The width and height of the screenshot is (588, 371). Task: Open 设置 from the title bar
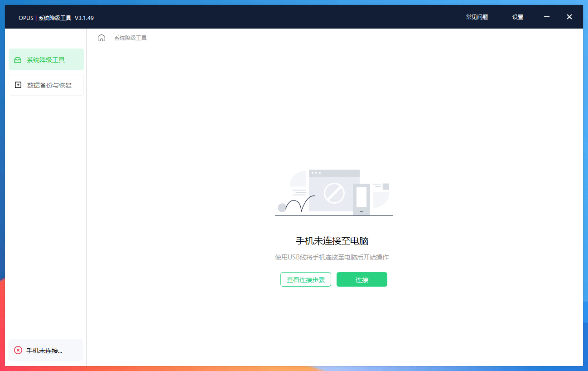[x=518, y=17]
